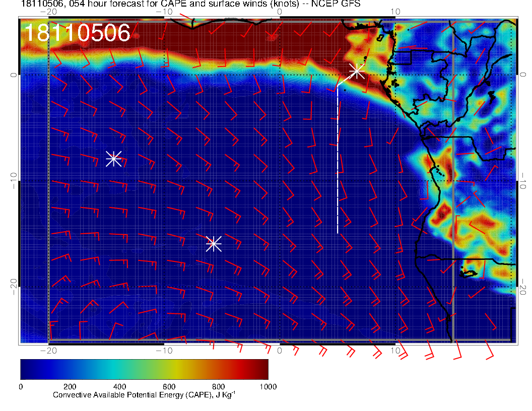
Task: Click the bottom axis longitude label -20
Action: (48, 350)
